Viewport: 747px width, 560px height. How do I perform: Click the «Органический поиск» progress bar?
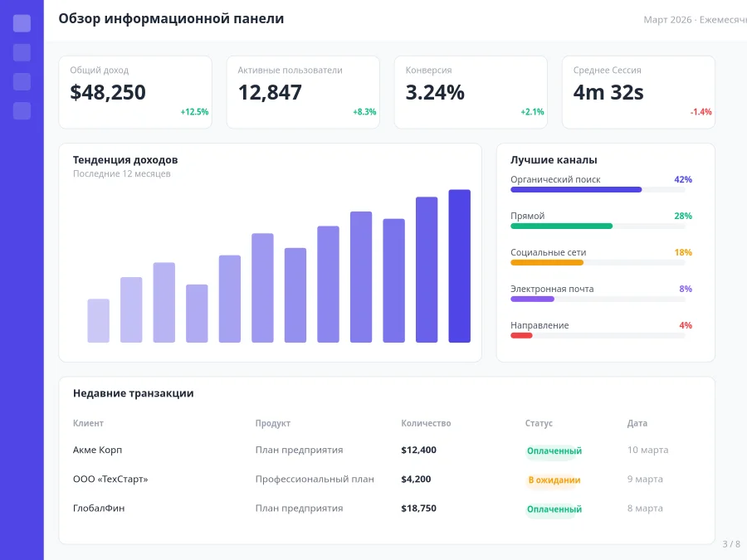click(598, 189)
